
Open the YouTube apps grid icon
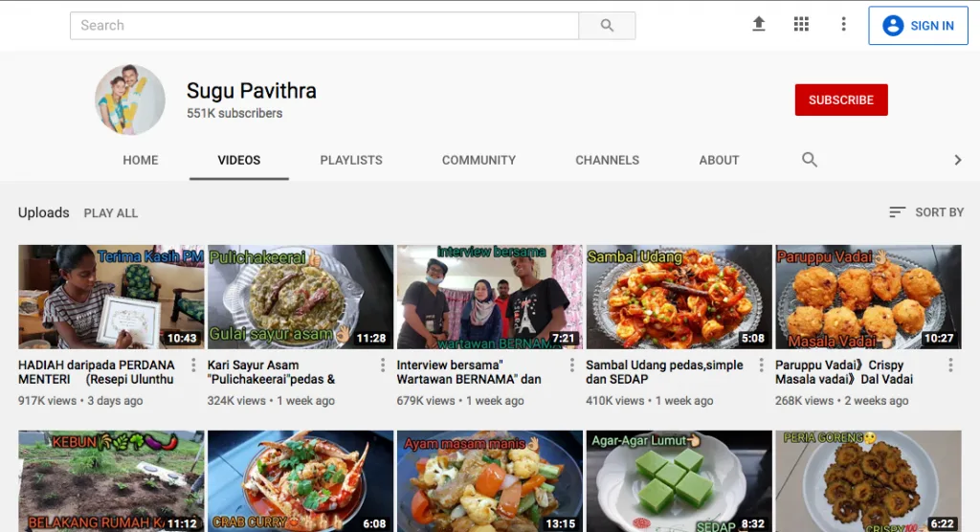click(x=801, y=25)
